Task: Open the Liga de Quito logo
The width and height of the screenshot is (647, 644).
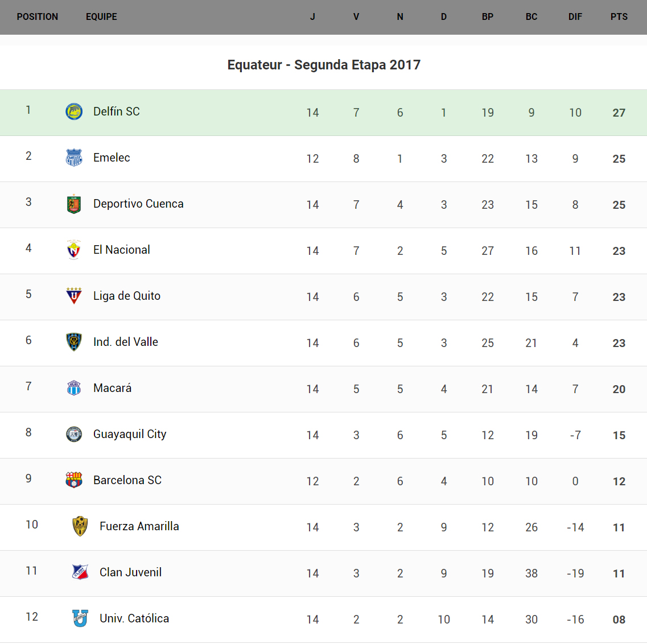Action: click(74, 296)
